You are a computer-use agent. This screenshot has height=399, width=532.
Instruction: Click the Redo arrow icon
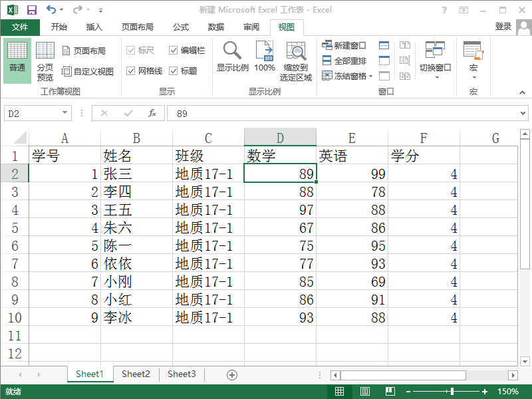pyautogui.click(x=77, y=9)
